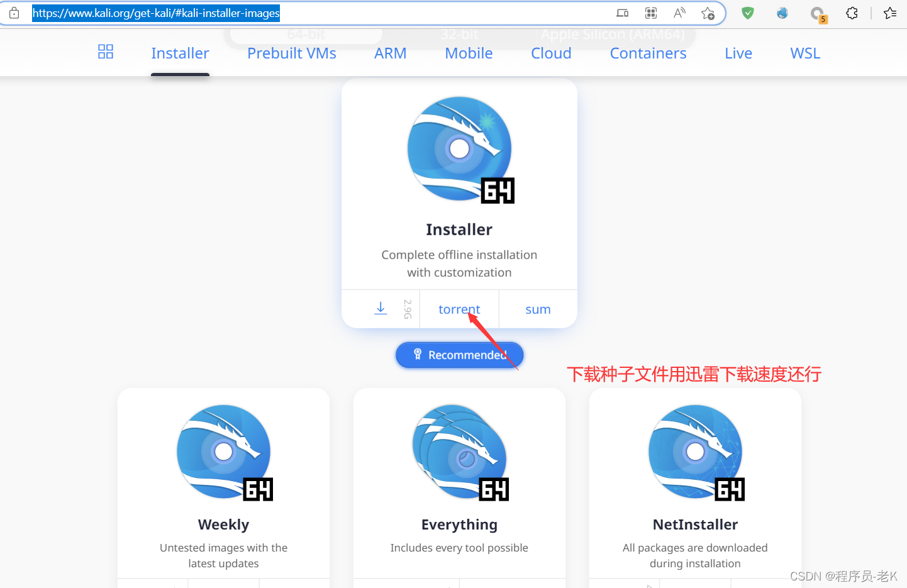Click the Weekly disc image
The height and width of the screenshot is (588, 907).
(225, 453)
